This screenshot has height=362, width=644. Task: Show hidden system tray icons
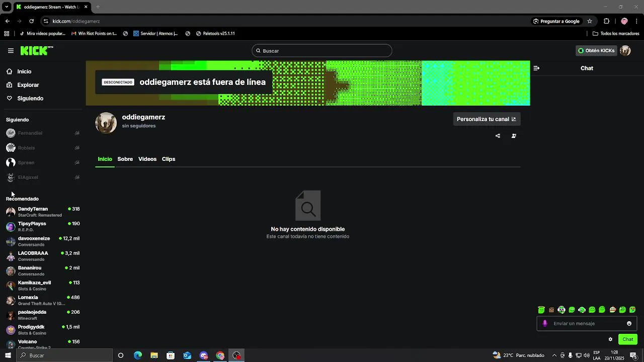point(554,355)
